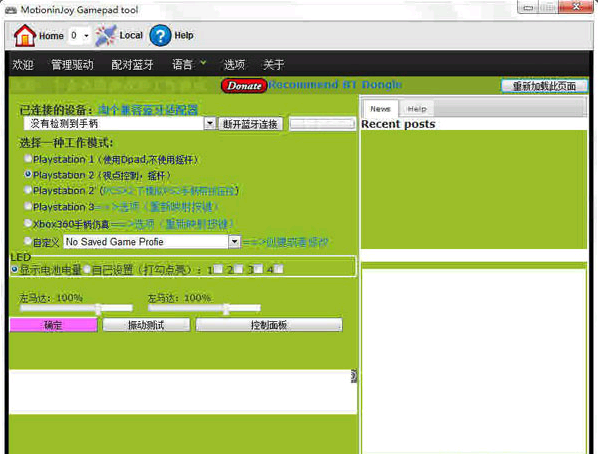Open the 选项 options menu

tap(234, 64)
